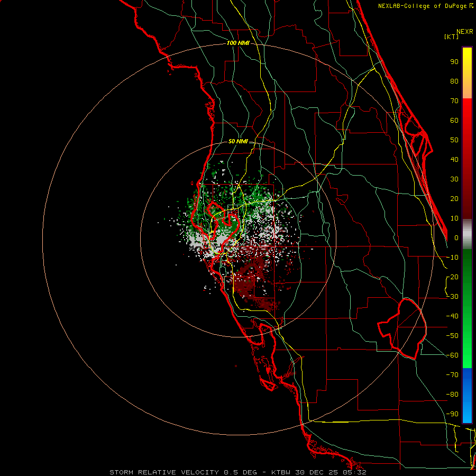Pick the -90 scale label

pos(453,414)
